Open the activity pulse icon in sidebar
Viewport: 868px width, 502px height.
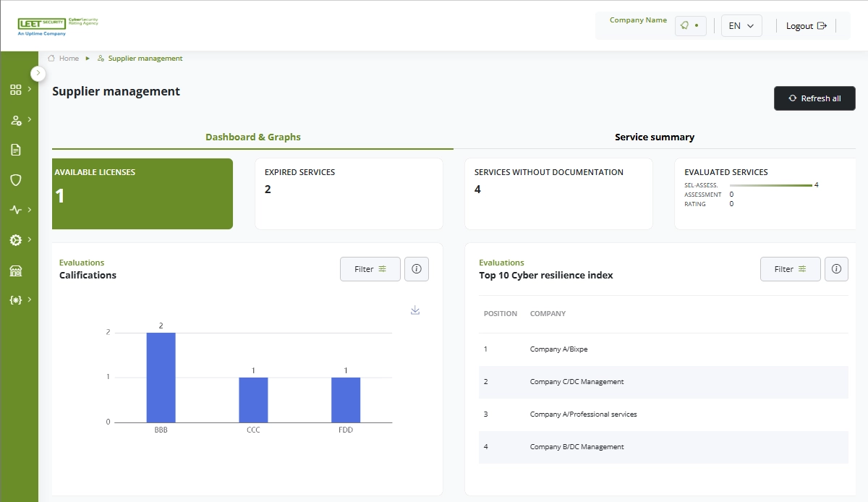tap(15, 210)
